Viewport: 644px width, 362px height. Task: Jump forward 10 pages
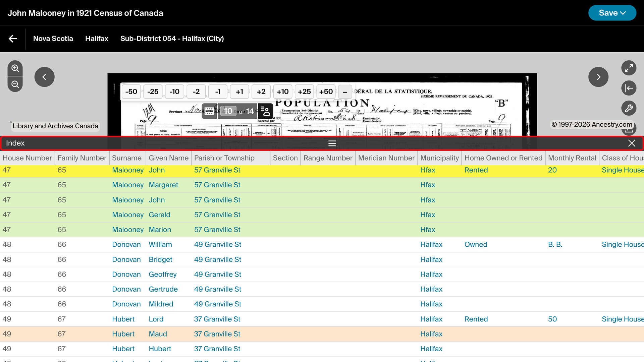[283, 92]
